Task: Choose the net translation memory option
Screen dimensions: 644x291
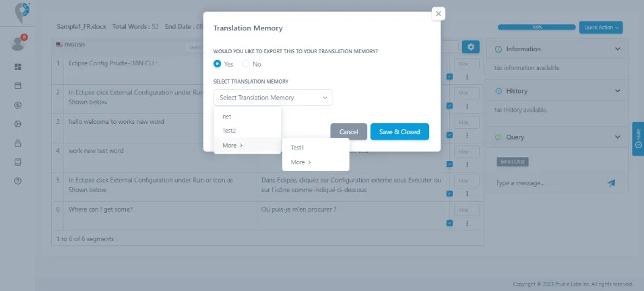Action: click(x=247, y=116)
